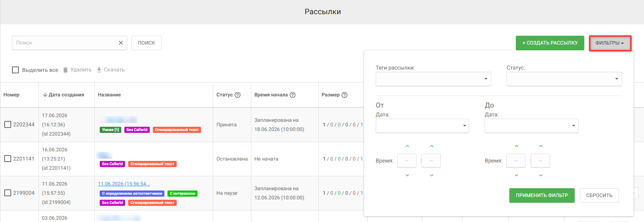Click the (id 2201141) text
The width and height of the screenshot is (644, 222).
(x=56, y=168)
